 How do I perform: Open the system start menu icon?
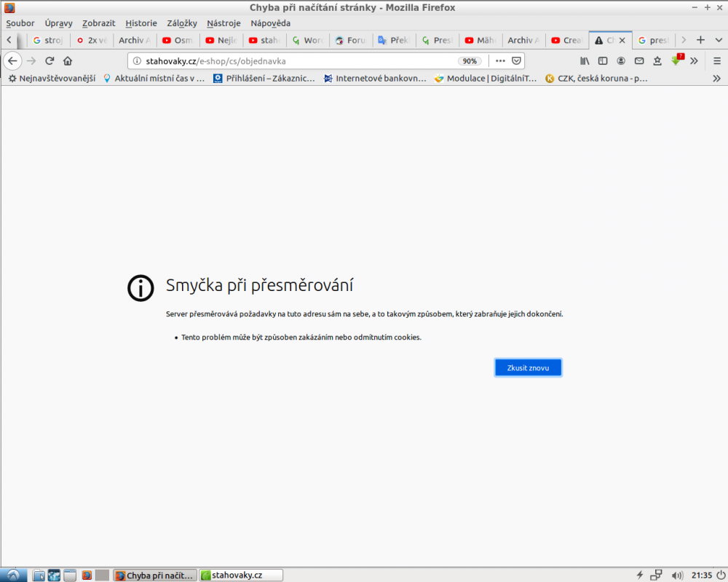tap(13, 575)
